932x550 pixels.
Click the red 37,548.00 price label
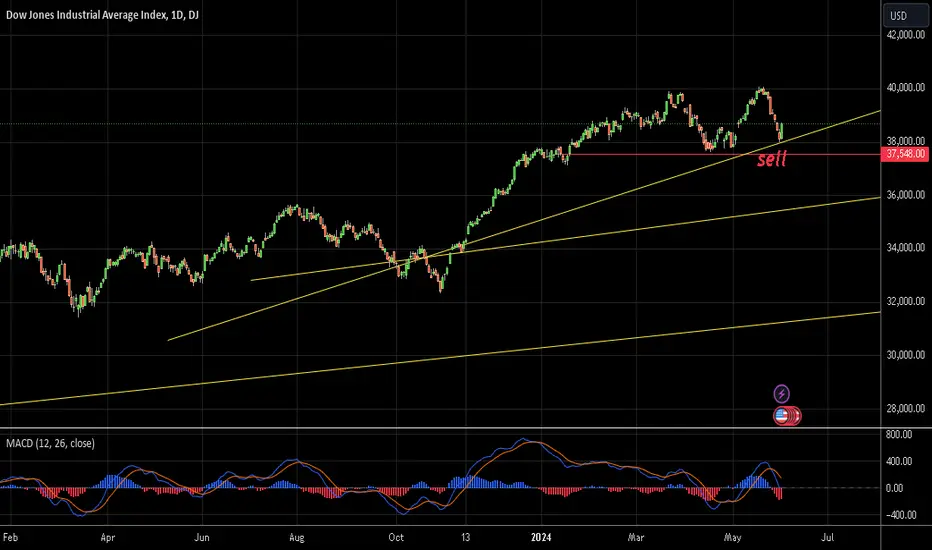[905, 154]
